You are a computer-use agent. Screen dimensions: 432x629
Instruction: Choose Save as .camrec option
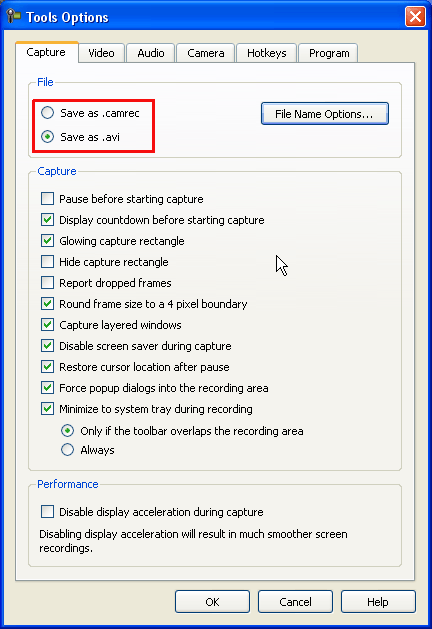[90, 113]
